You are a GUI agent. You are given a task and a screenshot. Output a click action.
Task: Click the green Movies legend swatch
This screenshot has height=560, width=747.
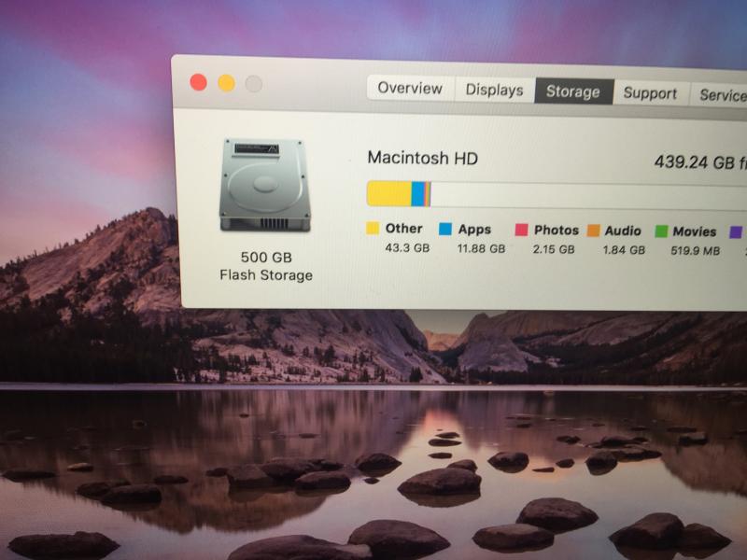tap(662, 231)
